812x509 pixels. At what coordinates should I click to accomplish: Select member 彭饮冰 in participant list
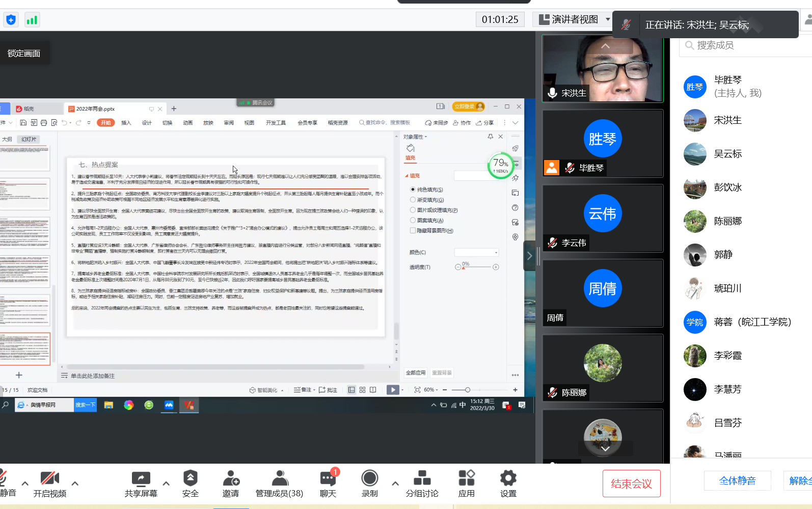(727, 187)
